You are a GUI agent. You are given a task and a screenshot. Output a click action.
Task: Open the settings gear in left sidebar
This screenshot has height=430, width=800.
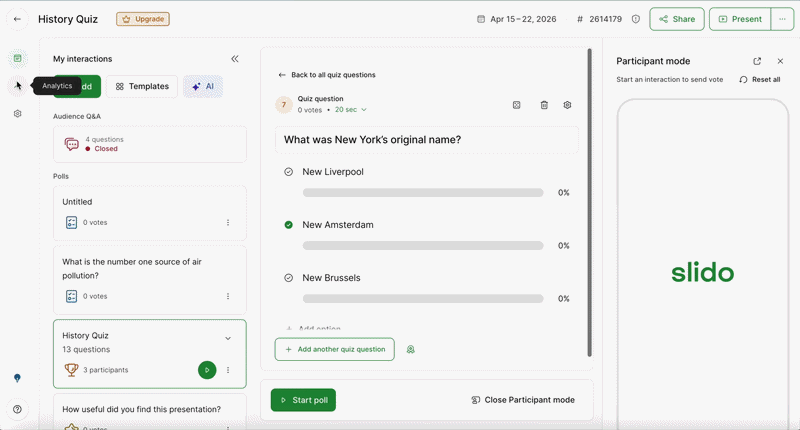(x=18, y=114)
